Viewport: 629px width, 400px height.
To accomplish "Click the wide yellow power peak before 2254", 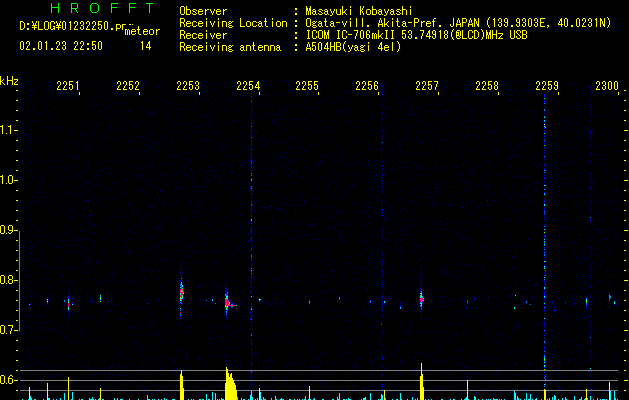I will point(230,384).
